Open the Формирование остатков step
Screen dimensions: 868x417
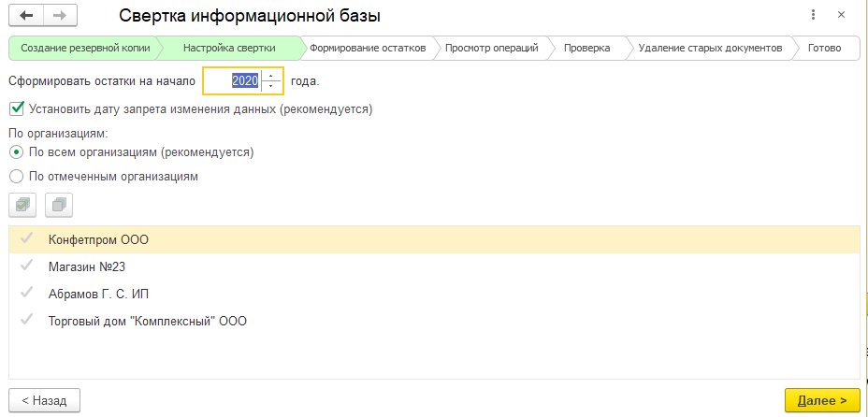click(368, 48)
